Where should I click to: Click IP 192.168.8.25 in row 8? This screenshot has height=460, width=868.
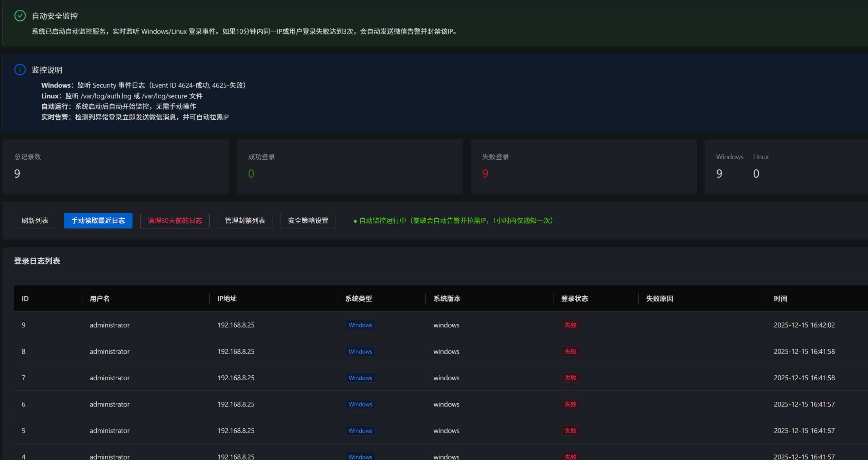[x=236, y=352]
